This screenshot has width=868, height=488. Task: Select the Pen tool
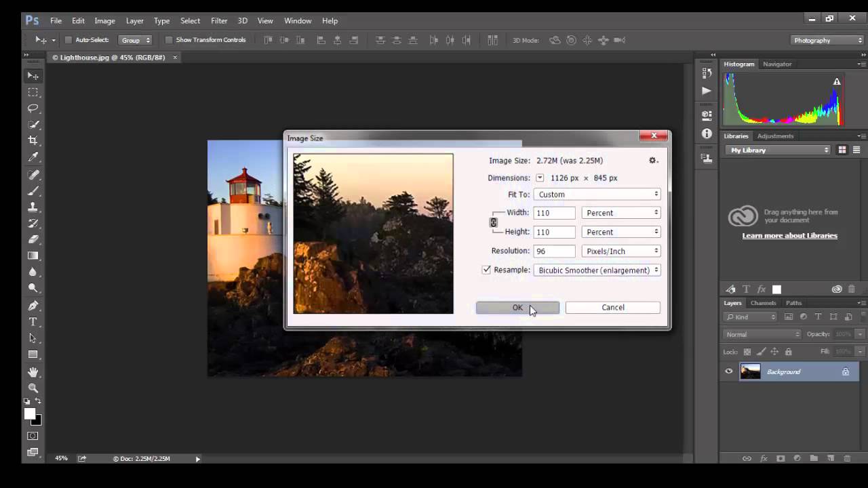[x=33, y=306]
